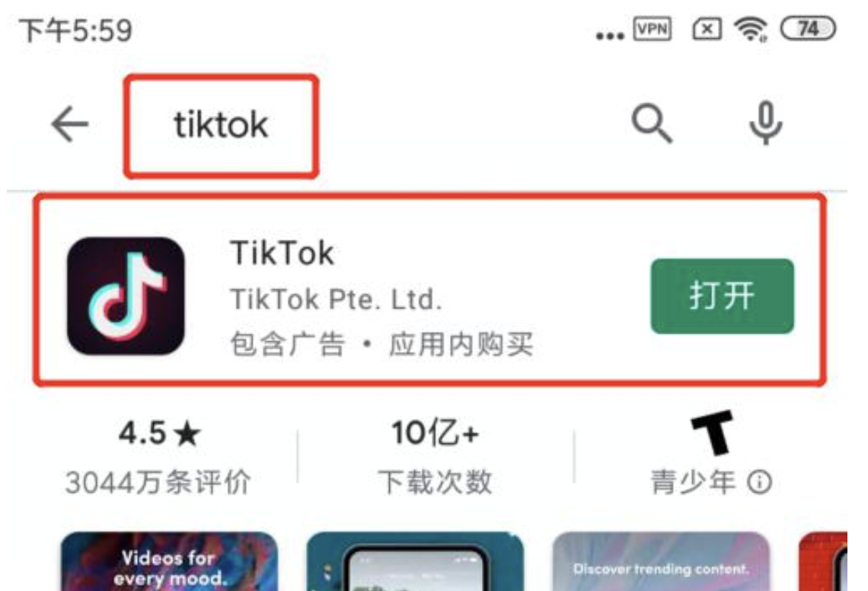Tap the back arrow icon

(x=70, y=124)
